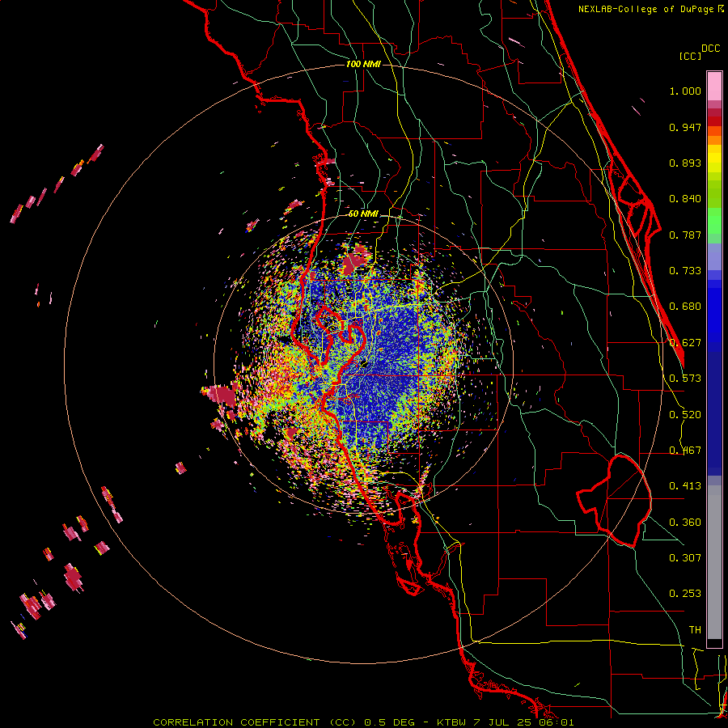This screenshot has height=728, width=728.
Task: Click the Correlation Coefficient caption at bottom
Action: pyautogui.click(x=363, y=722)
